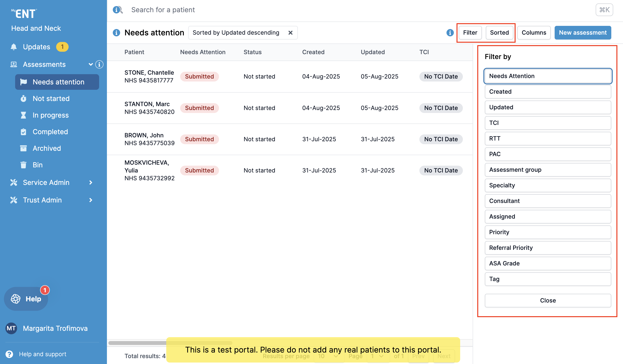
Task: Click the patient search magnifier icon
Action: click(118, 10)
